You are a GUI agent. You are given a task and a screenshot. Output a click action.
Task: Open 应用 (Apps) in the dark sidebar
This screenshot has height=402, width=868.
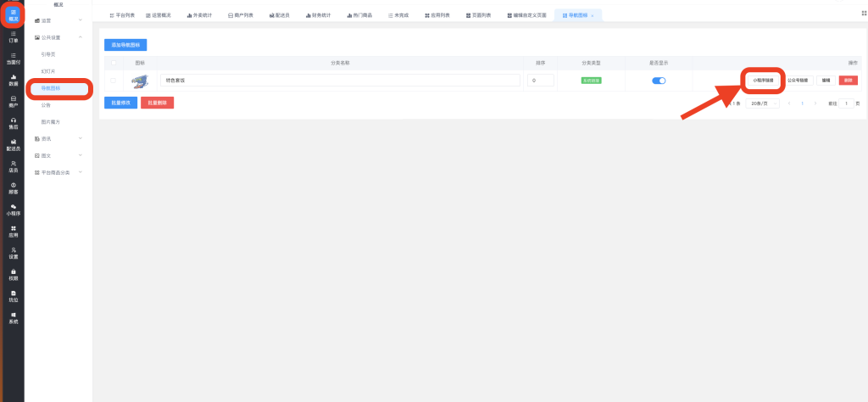(x=13, y=231)
